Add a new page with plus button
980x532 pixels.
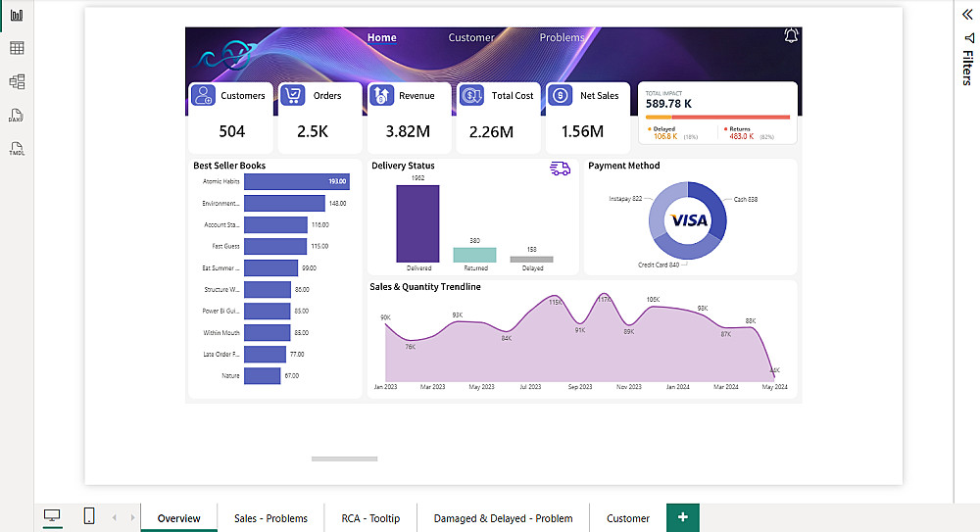(x=682, y=517)
